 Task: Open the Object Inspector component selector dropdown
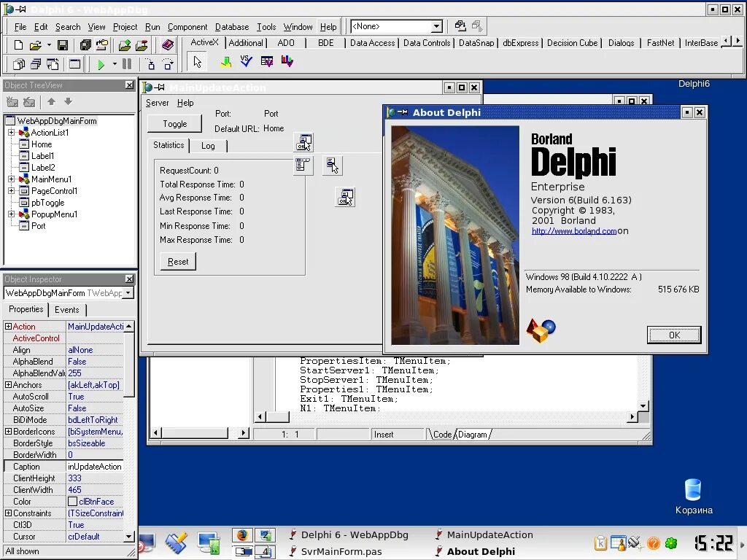coord(128,293)
